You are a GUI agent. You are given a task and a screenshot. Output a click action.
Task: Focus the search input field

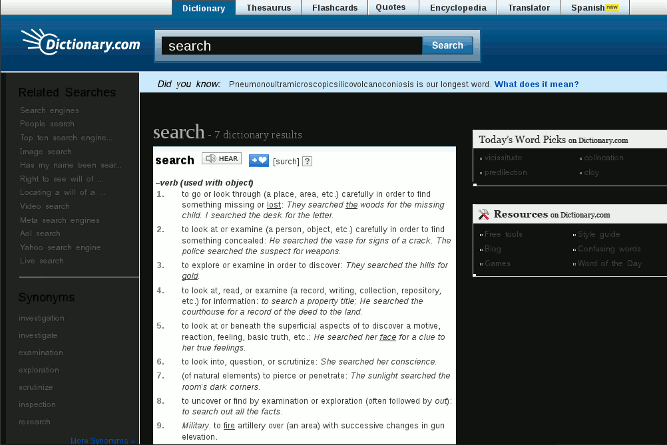292,46
